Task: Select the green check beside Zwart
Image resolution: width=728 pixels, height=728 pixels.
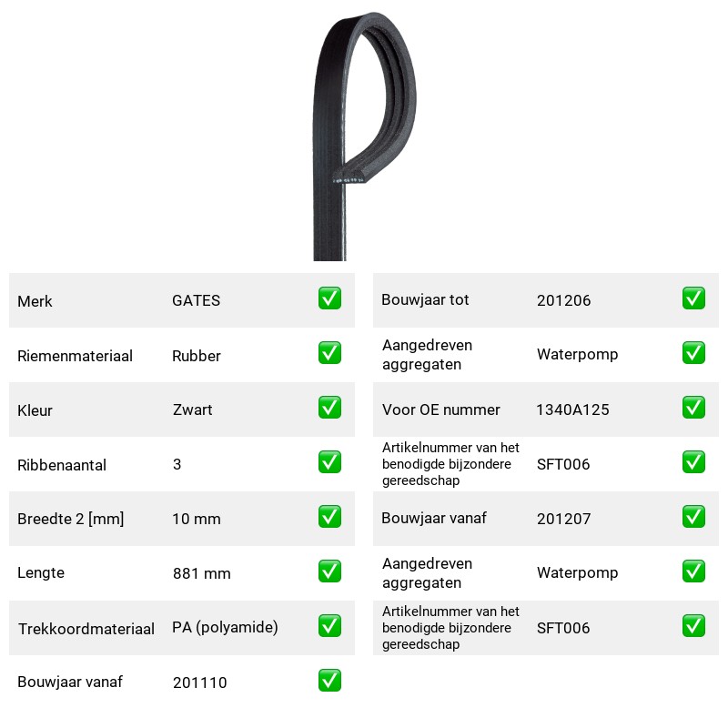Action: click(x=329, y=408)
